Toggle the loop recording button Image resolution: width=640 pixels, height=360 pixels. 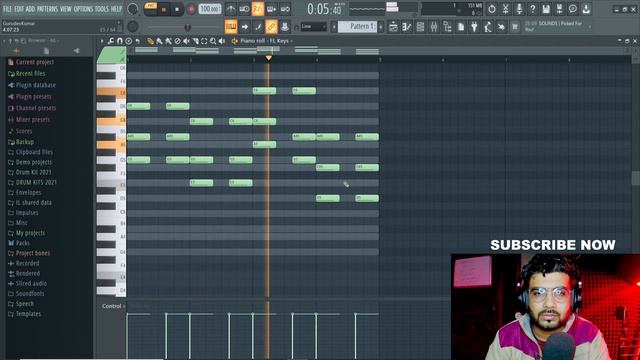tap(285, 9)
